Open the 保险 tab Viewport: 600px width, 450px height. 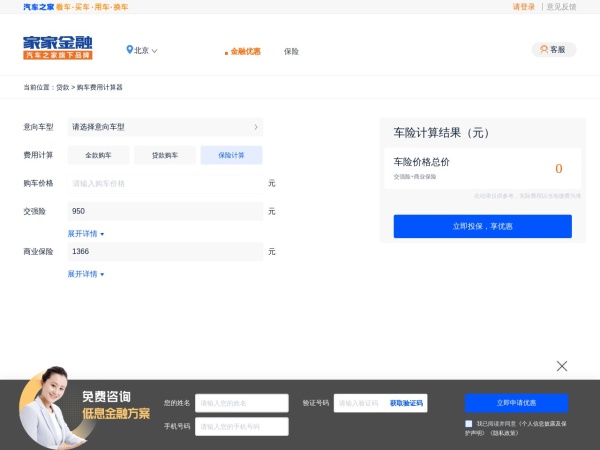coord(291,51)
